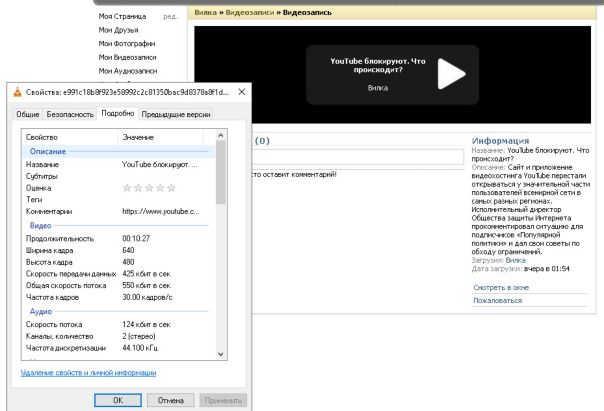The image size is (604, 411).
Task: Collapse the Аудио section header
Action: [41, 312]
